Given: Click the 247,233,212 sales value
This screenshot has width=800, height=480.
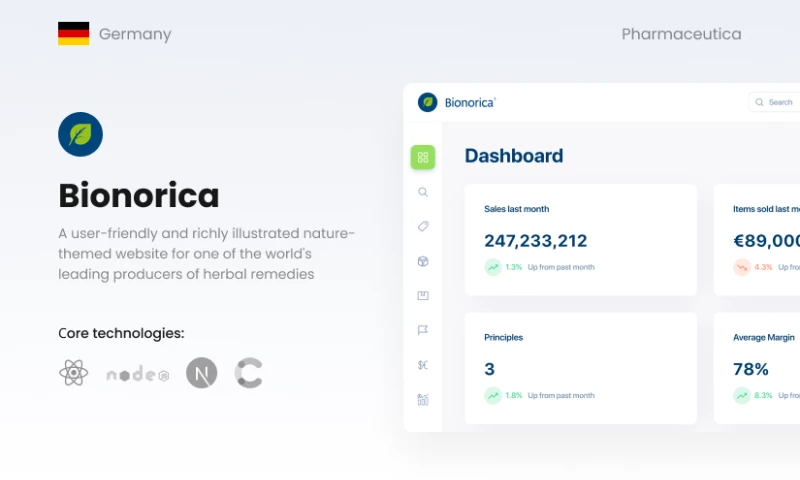Looking at the screenshot, I should [536, 240].
